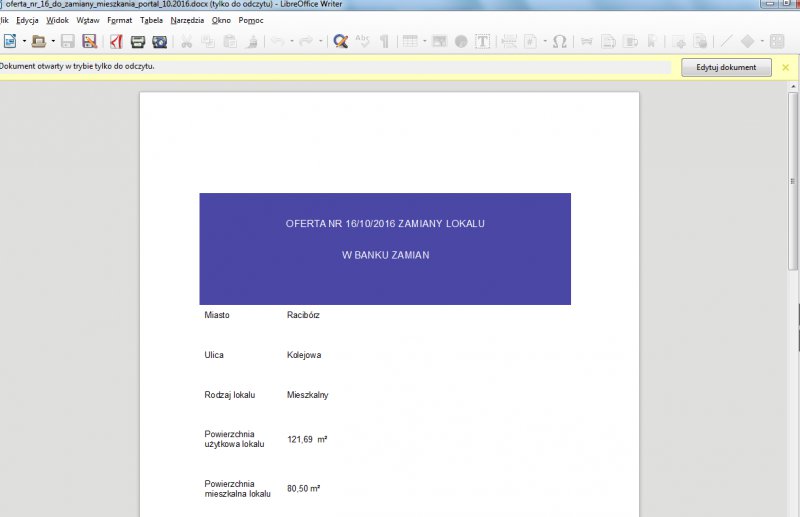Click the Paste clipboard icon
The width and height of the screenshot is (800, 517).
(230, 41)
